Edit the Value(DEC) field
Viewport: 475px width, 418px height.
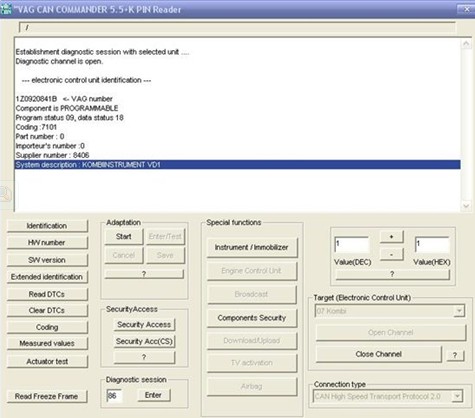pos(352,245)
